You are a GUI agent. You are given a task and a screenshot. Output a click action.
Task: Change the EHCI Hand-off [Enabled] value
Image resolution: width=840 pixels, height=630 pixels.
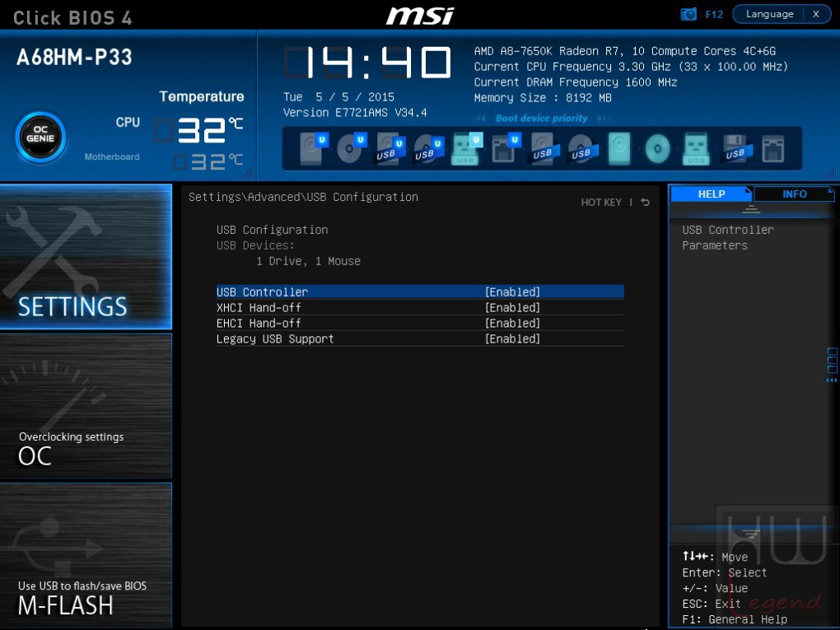512,323
